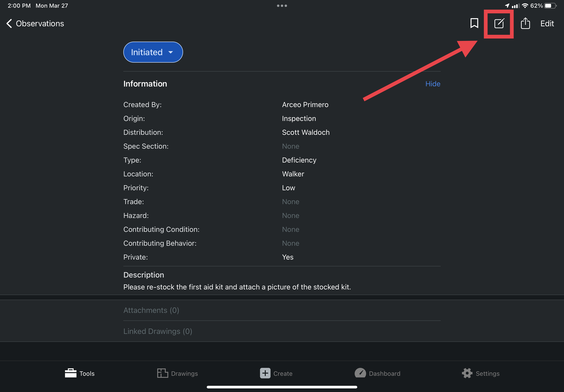Screen dimensions: 564x392
Task: Tap the three-dot multitasking indicator
Action: (282, 6)
